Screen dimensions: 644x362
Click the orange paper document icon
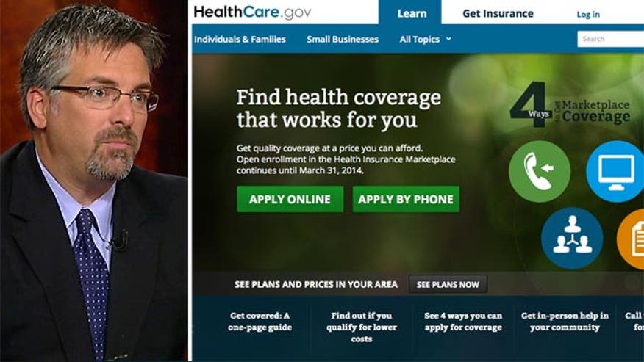pyautogui.click(x=631, y=239)
